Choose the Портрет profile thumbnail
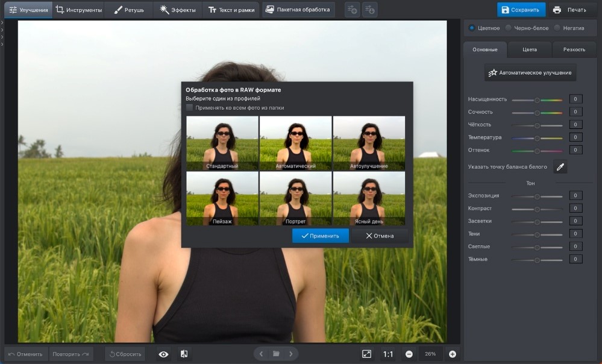Screen dimensions: 602x364 (x=295, y=199)
